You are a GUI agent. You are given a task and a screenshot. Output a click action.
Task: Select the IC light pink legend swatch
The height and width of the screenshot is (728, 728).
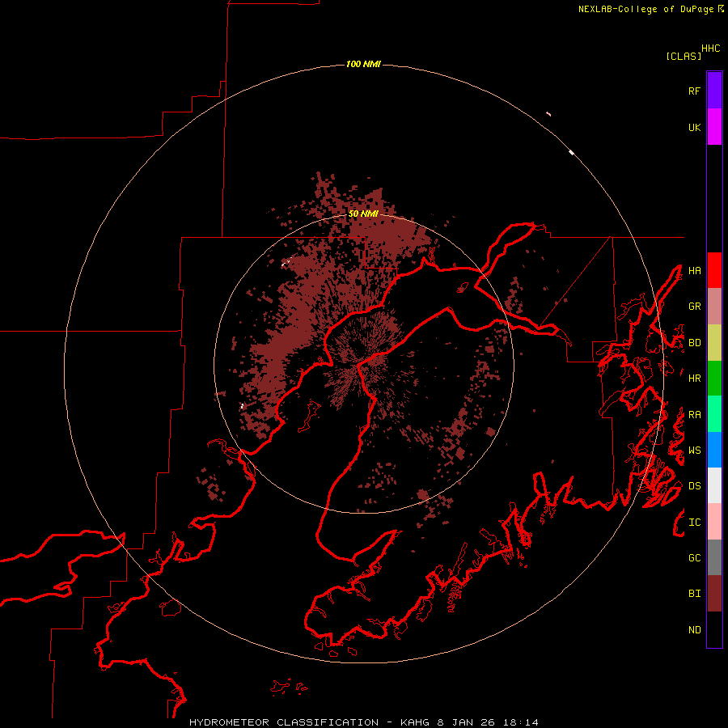714,522
